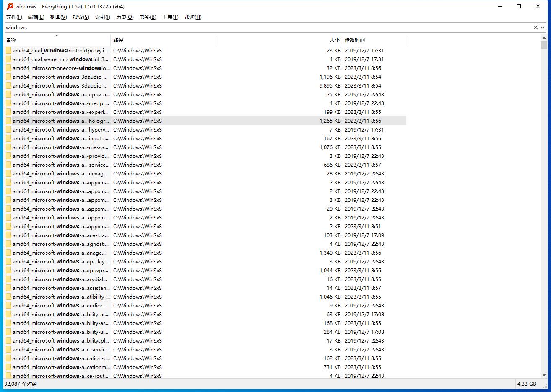Click folder icon of the arydial row

[8, 279]
